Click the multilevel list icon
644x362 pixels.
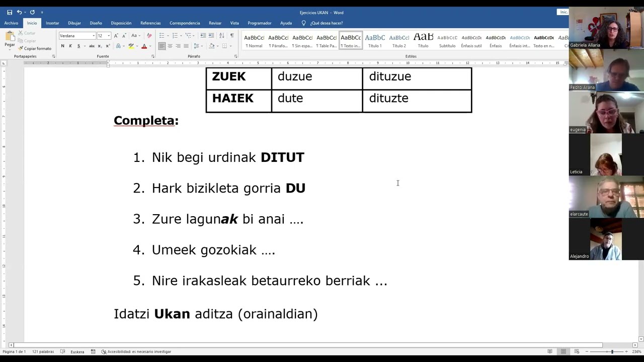pos(188,36)
